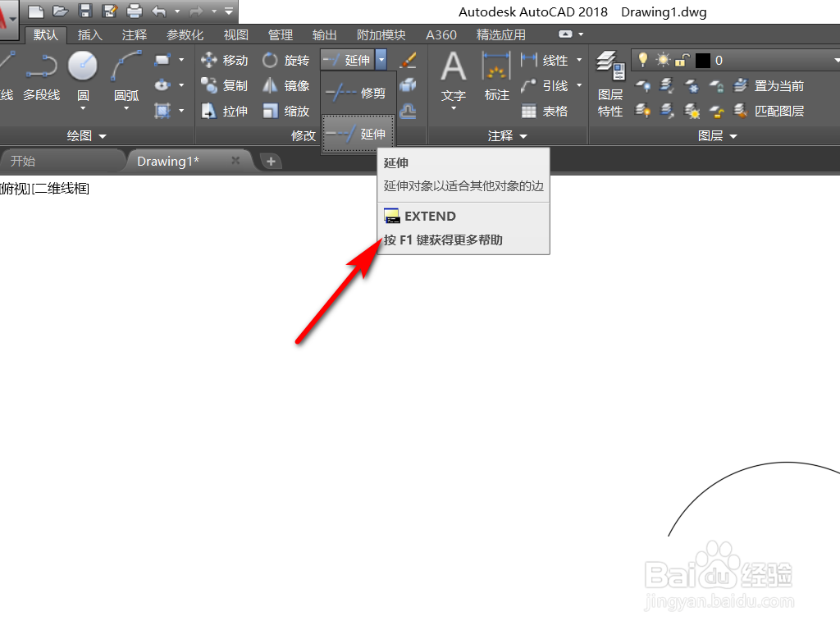This screenshot has height=630, width=840.
Task: Select the 多段线 polyline tool
Action: 41,76
